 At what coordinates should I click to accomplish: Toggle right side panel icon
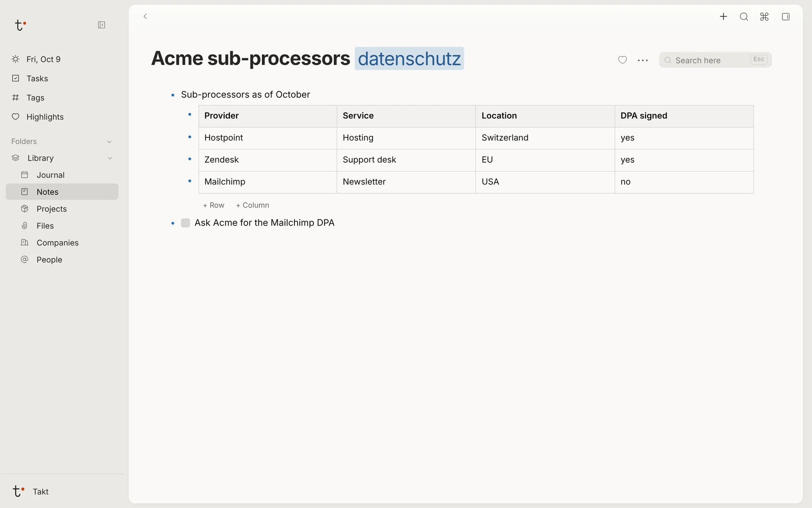(x=786, y=17)
